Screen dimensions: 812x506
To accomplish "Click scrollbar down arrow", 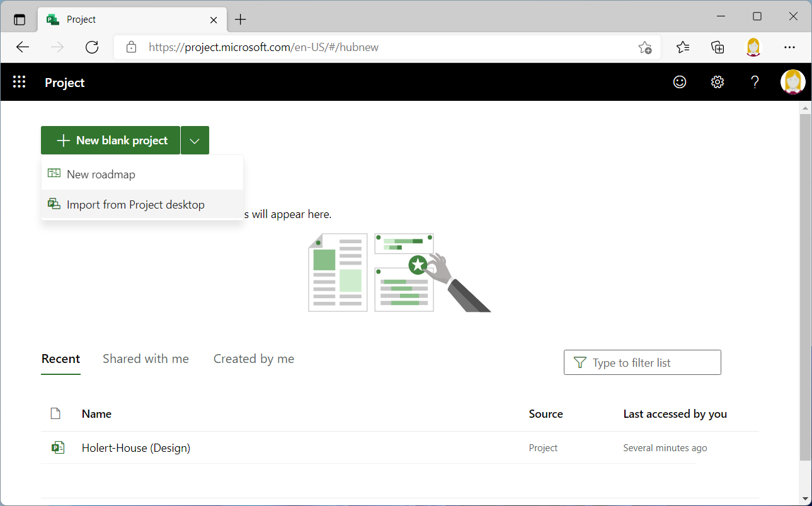I will point(805,499).
